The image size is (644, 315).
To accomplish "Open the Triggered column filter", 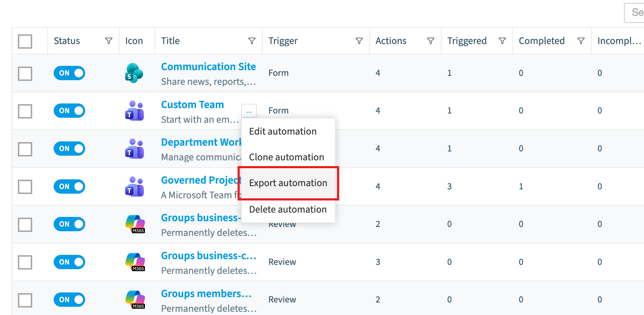I will (502, 41).
